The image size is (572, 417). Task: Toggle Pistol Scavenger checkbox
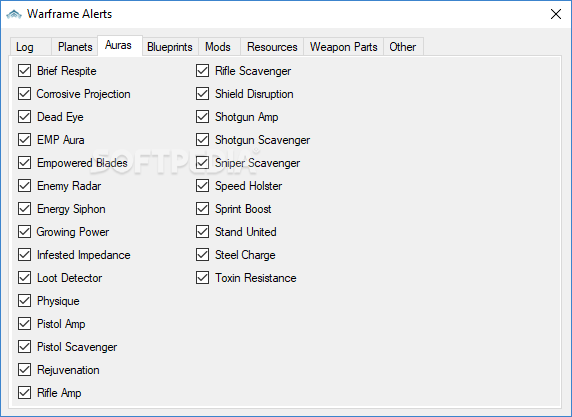pos(24,347)
